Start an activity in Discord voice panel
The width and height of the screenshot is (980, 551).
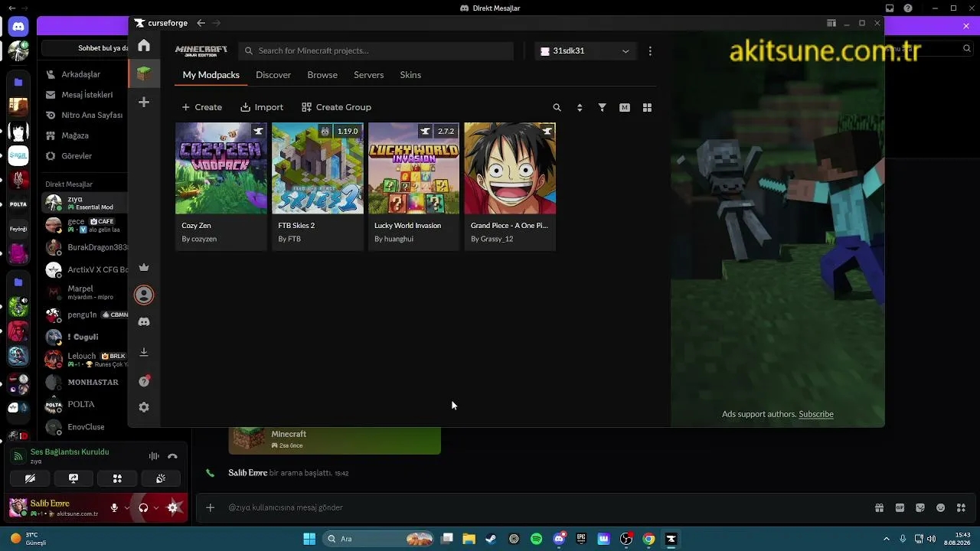click(x=117, y=478)
